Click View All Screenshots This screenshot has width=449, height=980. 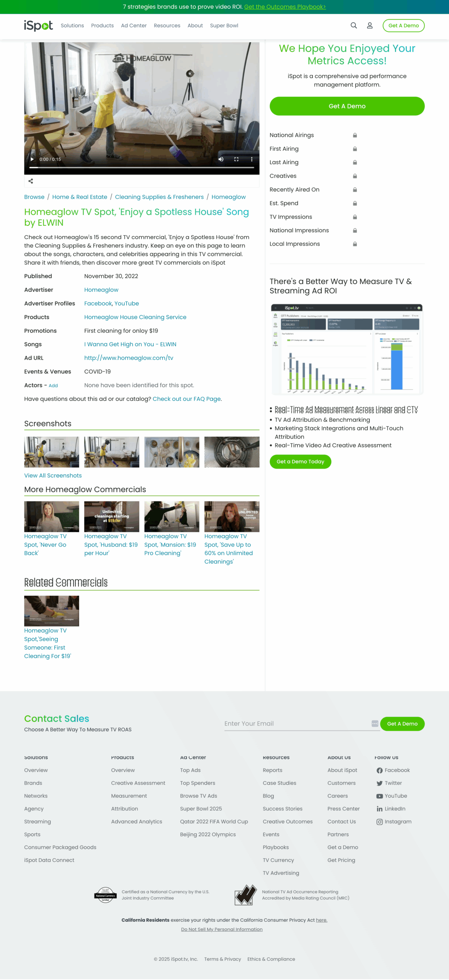[53, 475]
